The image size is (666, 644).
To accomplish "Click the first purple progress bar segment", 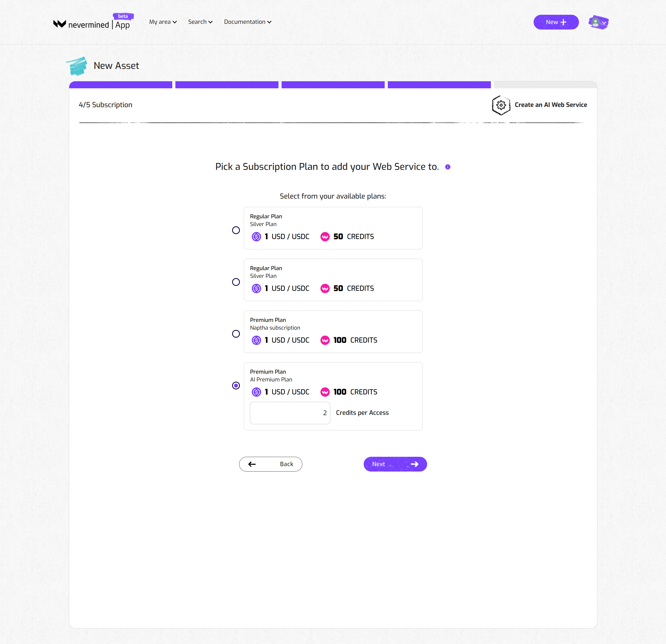I will pos(121,85).
